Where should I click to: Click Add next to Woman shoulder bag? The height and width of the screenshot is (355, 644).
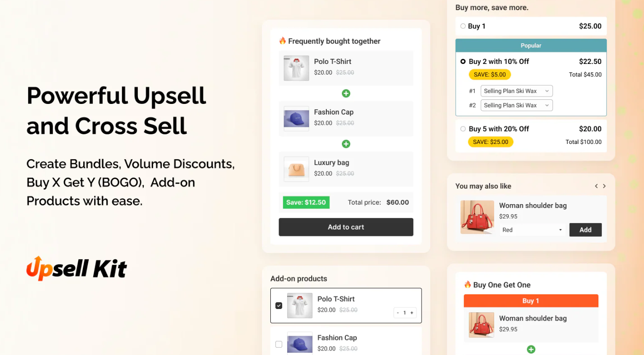click(585, 229)
